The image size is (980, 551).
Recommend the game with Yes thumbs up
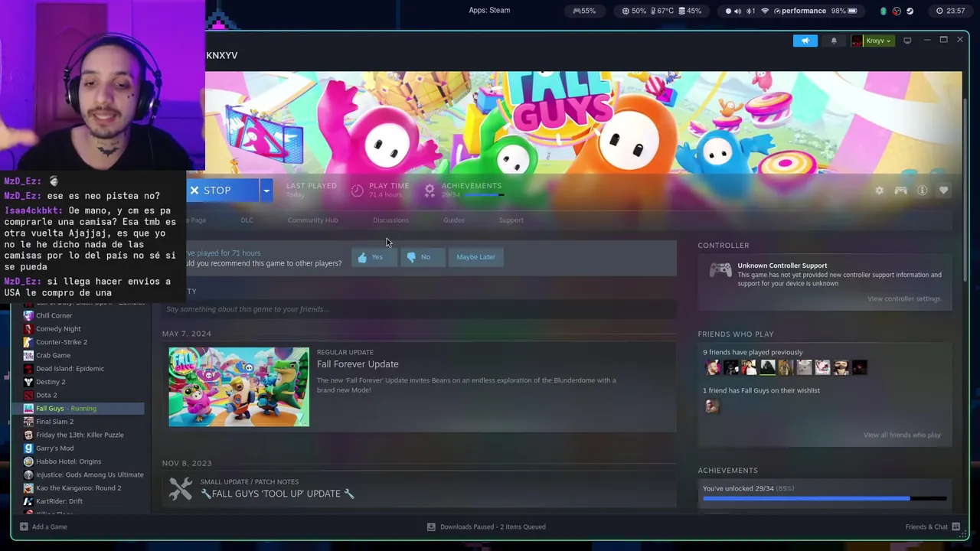[374, 257]
